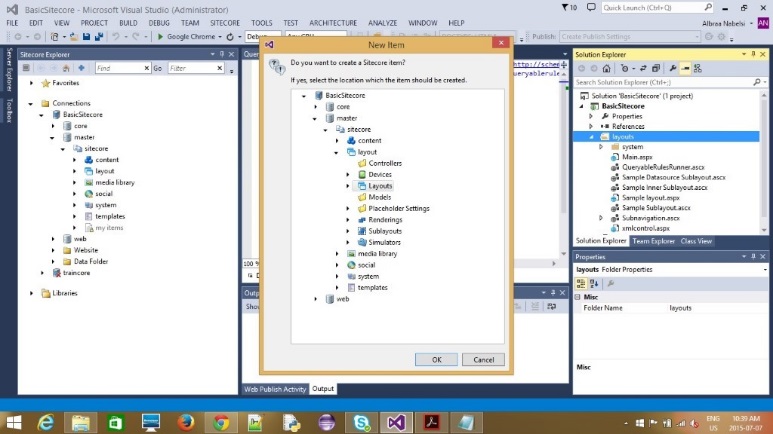Collapse the layout node in dialog tree
The width and height of the screenshot is (773, 434).
337,152
